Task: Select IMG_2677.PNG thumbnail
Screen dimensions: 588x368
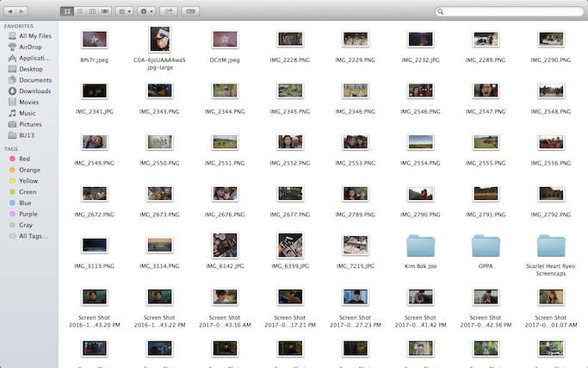Action: point(290,193)
